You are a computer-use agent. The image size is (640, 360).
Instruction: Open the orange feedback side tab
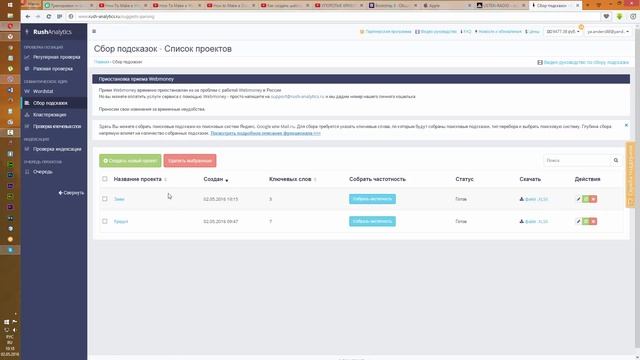[x=631, y=174]
